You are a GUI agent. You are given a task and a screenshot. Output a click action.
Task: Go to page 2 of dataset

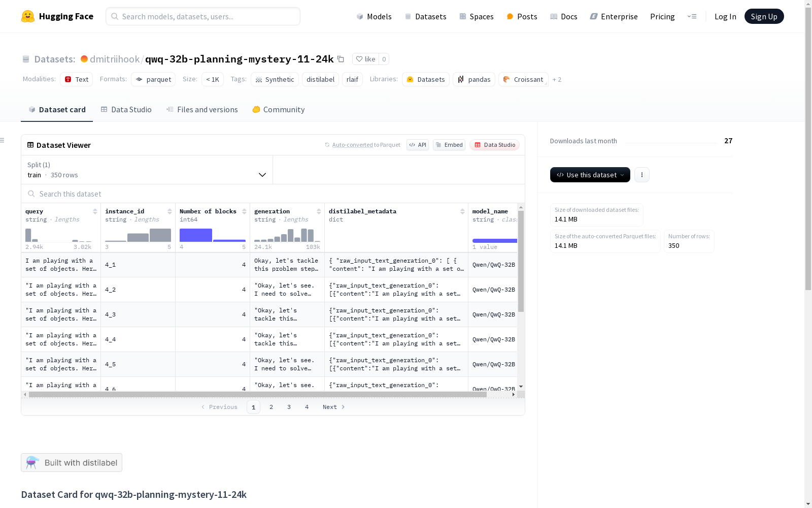[x=272, y=407]
